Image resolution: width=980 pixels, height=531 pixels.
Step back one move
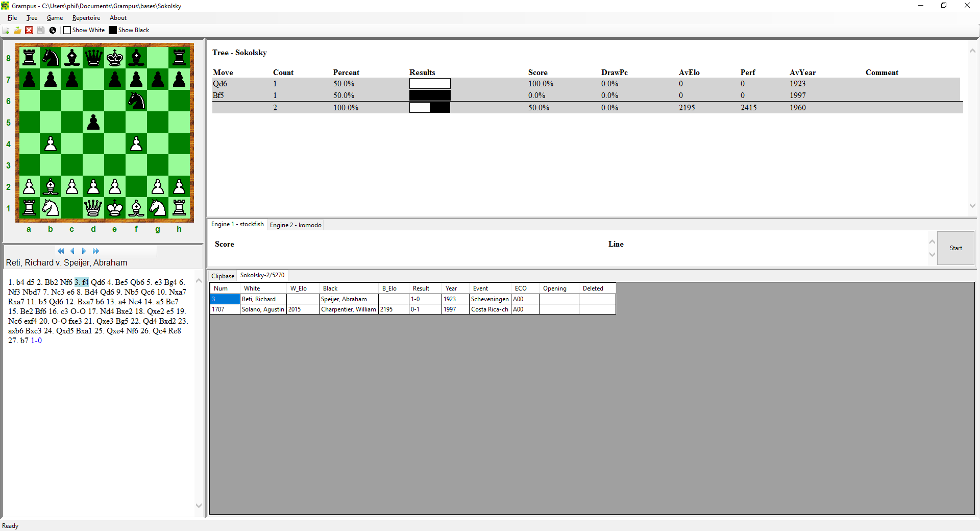(72, 251)
